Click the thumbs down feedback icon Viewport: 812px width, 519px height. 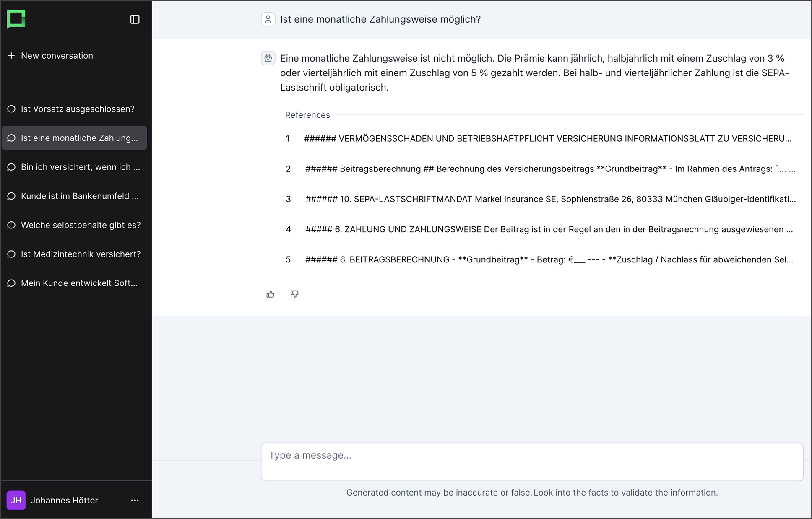pos(294,294)
